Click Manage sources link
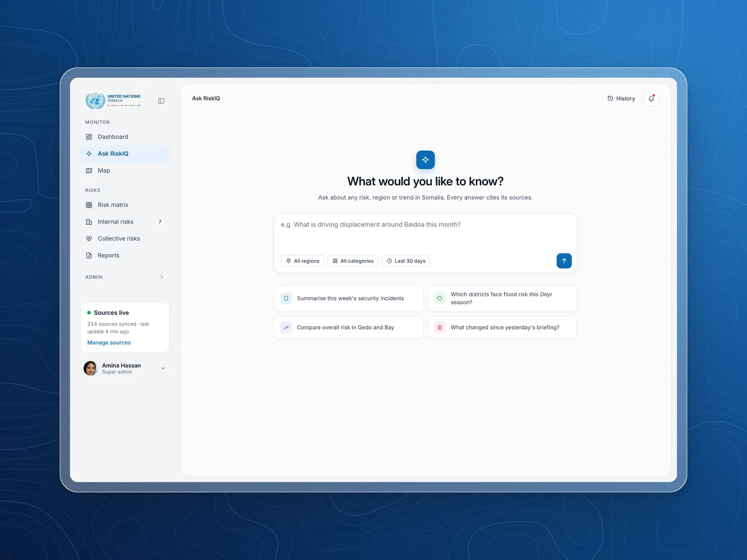Viewport: 747px width, 560px height. [x=109, y=343]
